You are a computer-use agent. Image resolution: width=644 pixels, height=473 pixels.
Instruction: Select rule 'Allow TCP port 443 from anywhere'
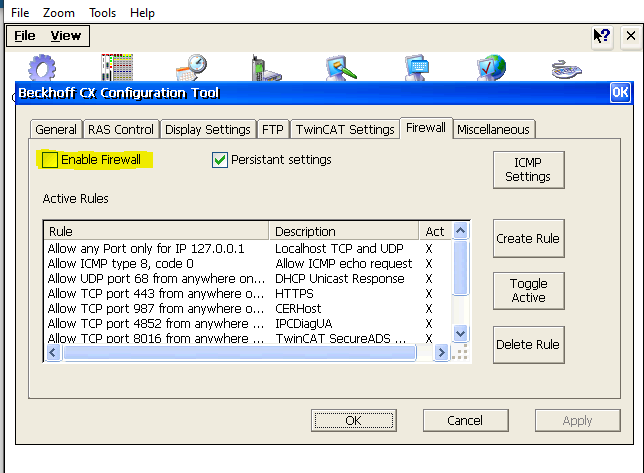click(156, 294)
